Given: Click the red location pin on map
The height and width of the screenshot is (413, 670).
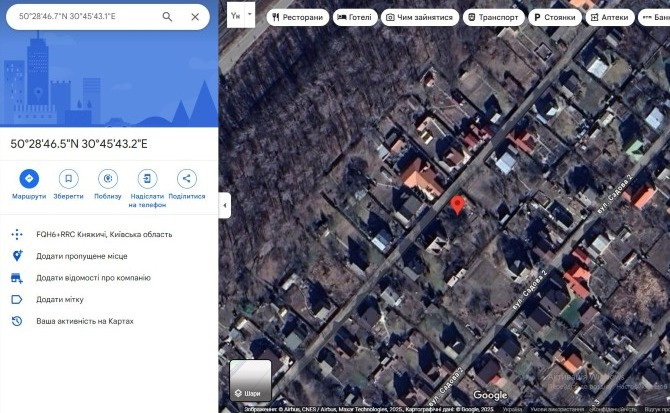Looking at the screenshot, I should click(458, 205).
